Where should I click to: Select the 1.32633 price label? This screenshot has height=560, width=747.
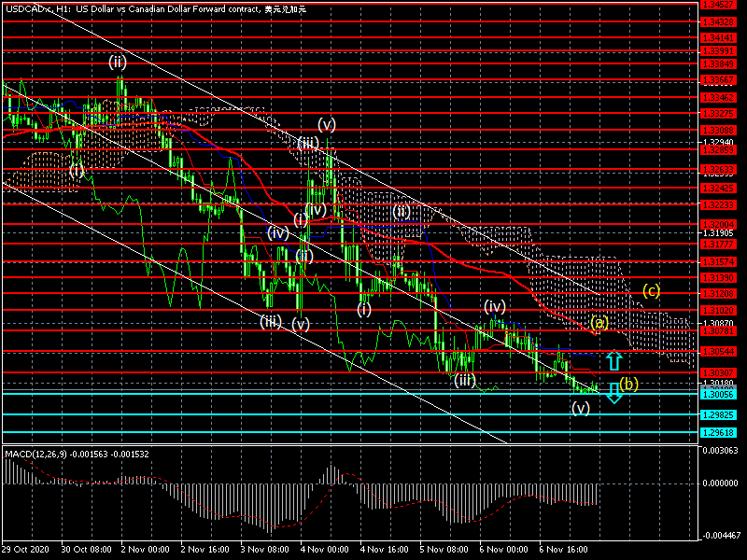tap(718, 170)
